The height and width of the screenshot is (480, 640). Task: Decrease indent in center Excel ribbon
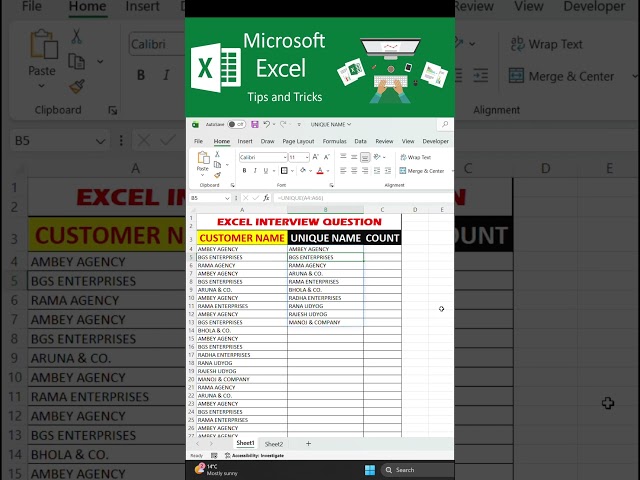point(377,171)
